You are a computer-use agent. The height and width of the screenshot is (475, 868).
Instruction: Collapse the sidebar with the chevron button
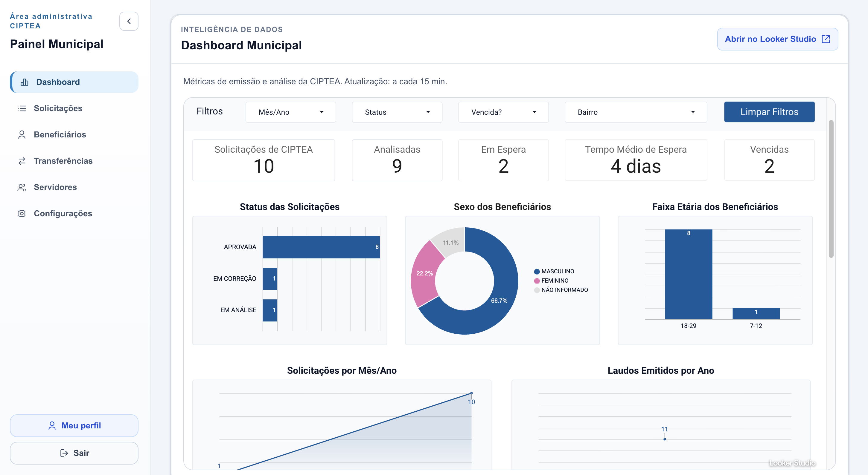coord(129,21)
